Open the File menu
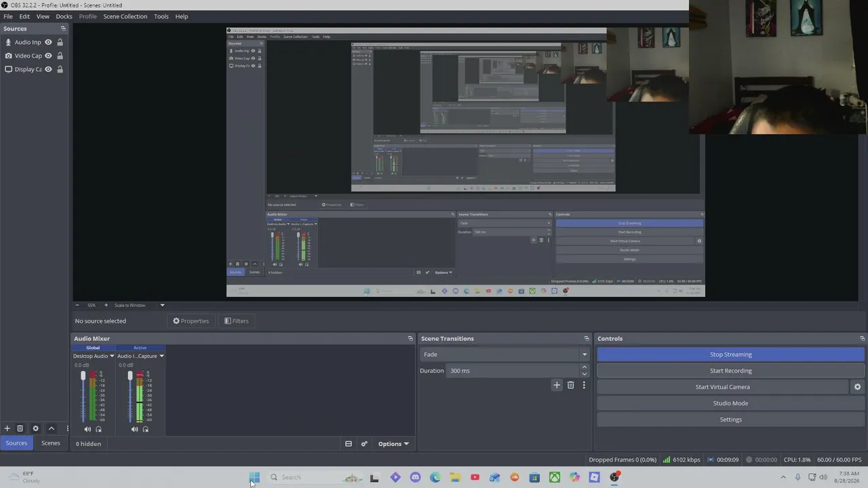The image size is (868, 488). (8, 16)
